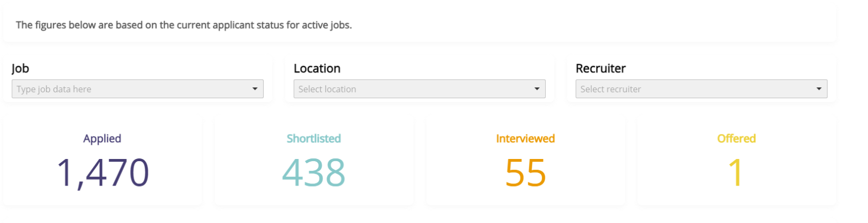The height and width of the screenshot is (223, 868).
Task: Click the Recruiter filter heading
Action: pyautogui.click(x=600, y=68)
